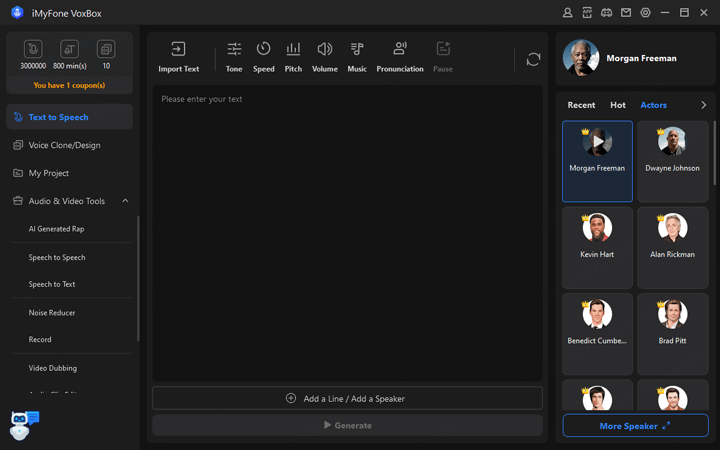This screenshot has width=720, height=450.
Task: Switch to the Hot voices tab
Action: 617,105
